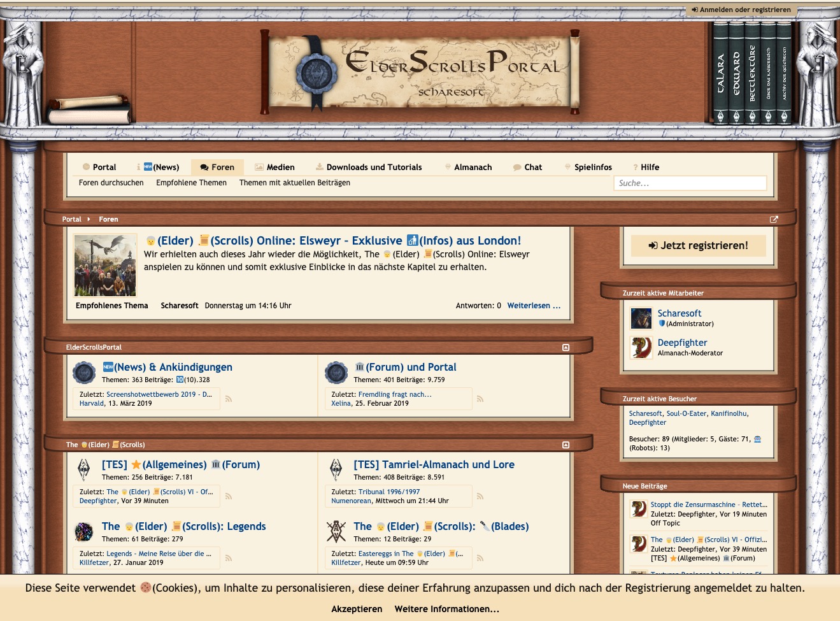840x621 pixels.
Task: Accept cookies with Akzeptieren
Action: coord(357,609)
